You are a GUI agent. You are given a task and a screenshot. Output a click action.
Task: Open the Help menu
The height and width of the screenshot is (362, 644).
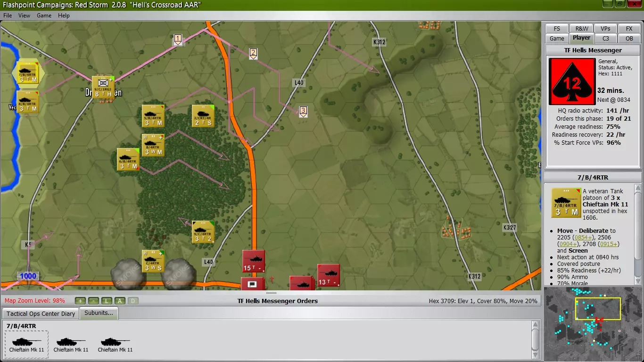64,16
